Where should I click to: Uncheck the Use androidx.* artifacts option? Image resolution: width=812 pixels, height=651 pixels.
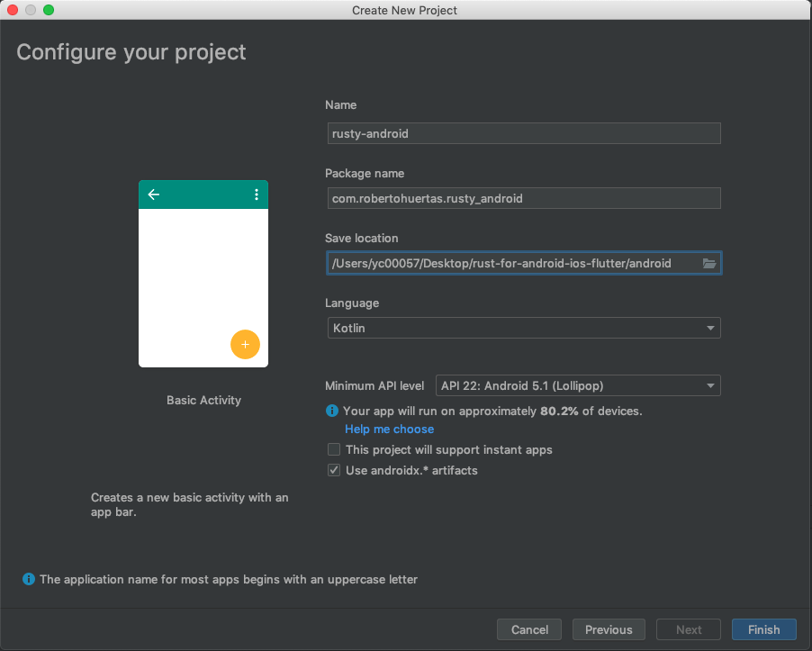click(x=333, y=469)
